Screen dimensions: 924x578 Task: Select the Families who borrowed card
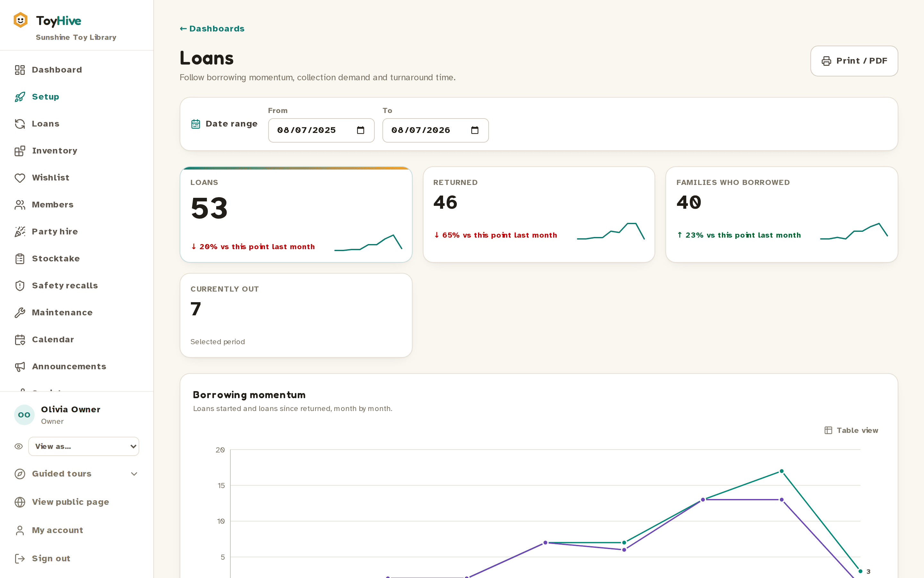782,215
